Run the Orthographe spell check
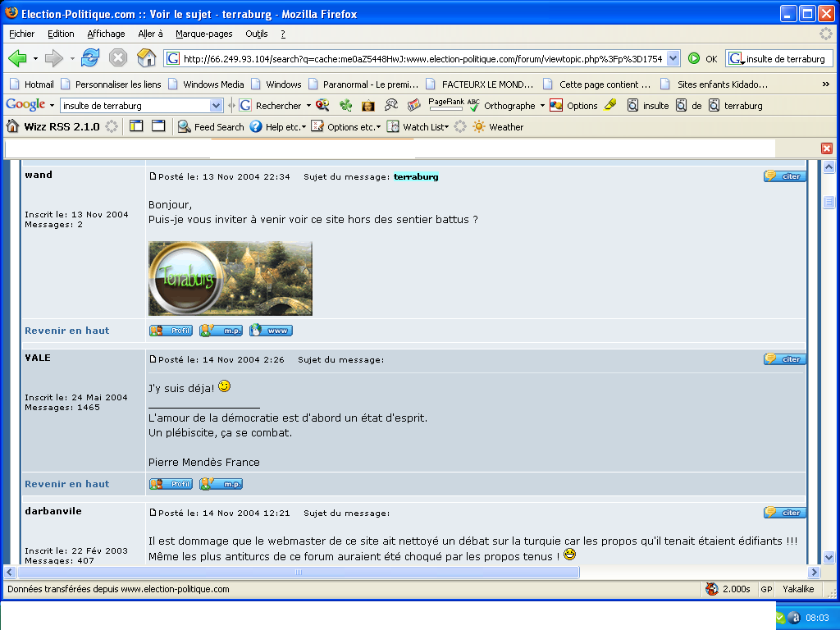This screenshot has width=840, height=630. click(x=501, y=106)
